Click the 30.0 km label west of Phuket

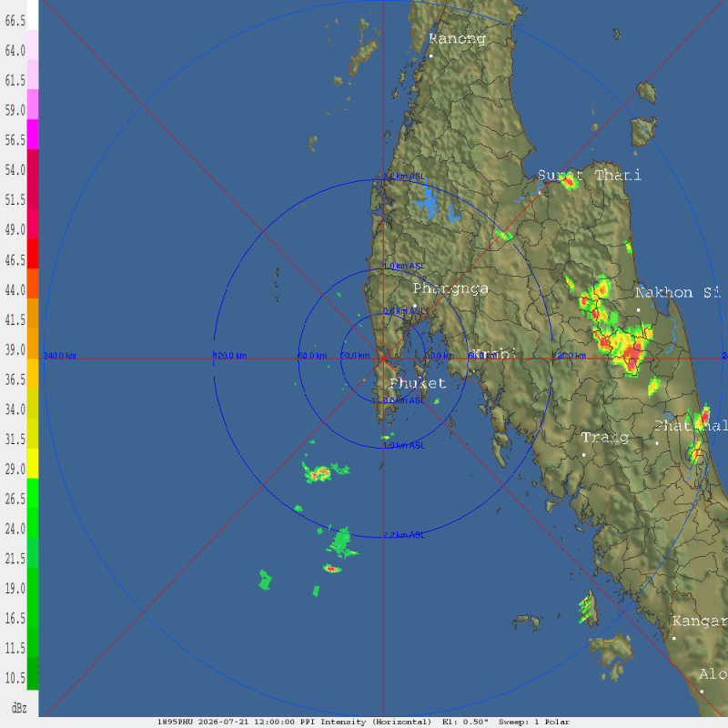[355, 356]
